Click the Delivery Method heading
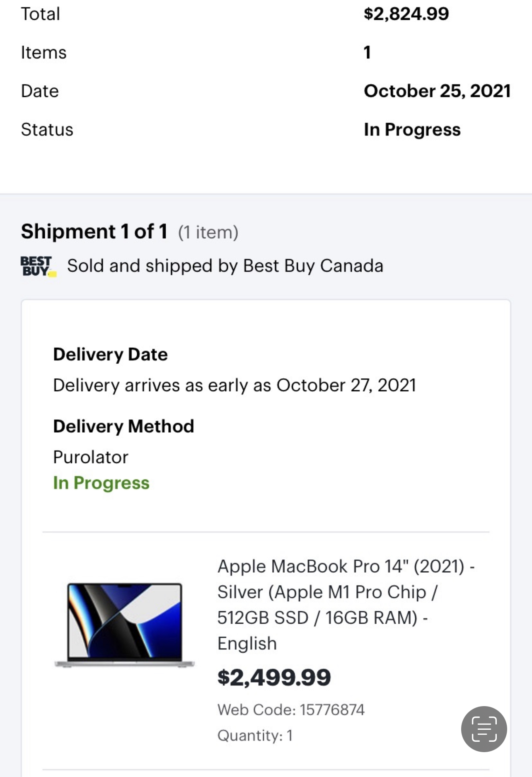 point(123,426)
